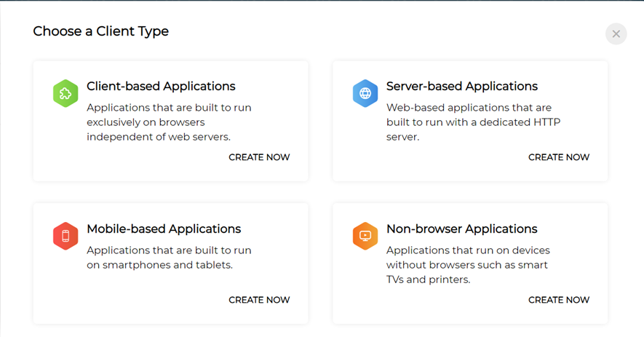644x337 pixels.
Task: Click the description about smartphones and tablets
Action: point(169,258)
